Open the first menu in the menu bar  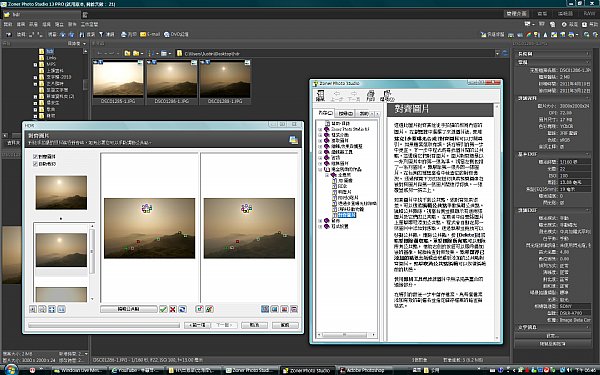8,24
